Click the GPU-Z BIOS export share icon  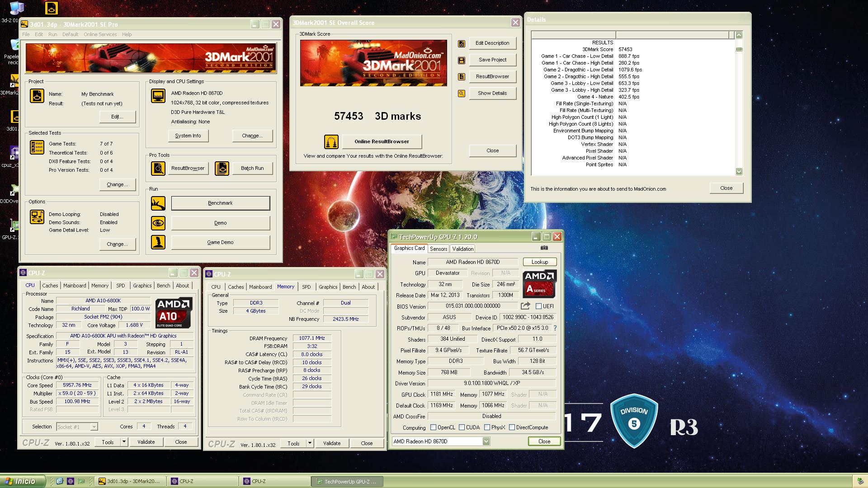point(525,306)
